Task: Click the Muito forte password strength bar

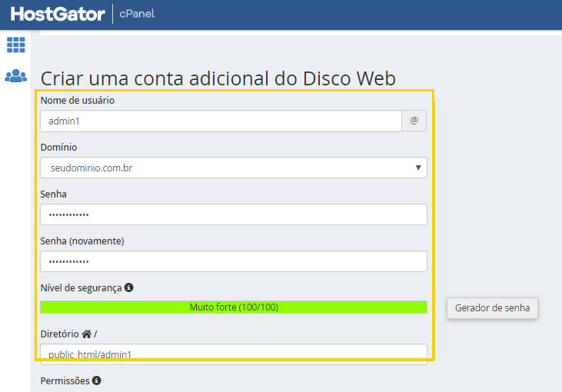Action: (234, 307)
